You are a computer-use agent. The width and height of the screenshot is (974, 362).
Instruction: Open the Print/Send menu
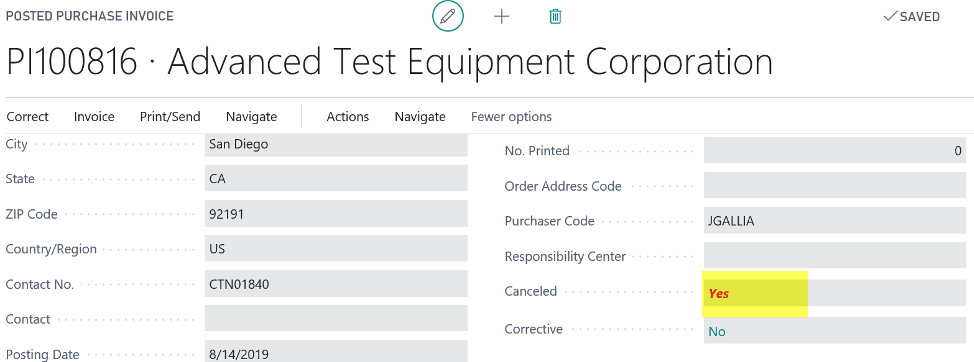pyautogui.click(x=170, y=117)
